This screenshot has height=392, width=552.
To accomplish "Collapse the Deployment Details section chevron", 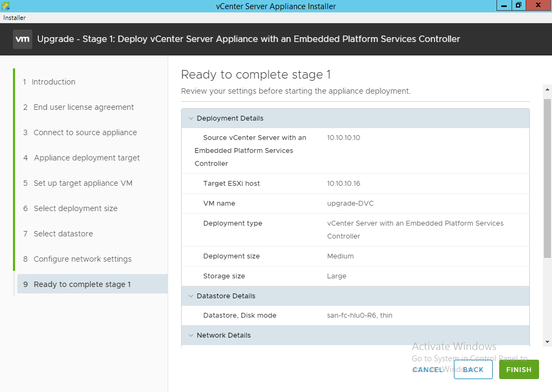I will (191, 118).
